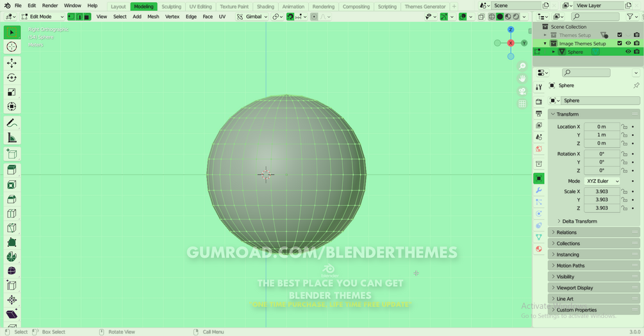The width and height of the screenshot is (644, 336).
Task: Select the Annotate pencil tool
Action: (x=12, y=123)
